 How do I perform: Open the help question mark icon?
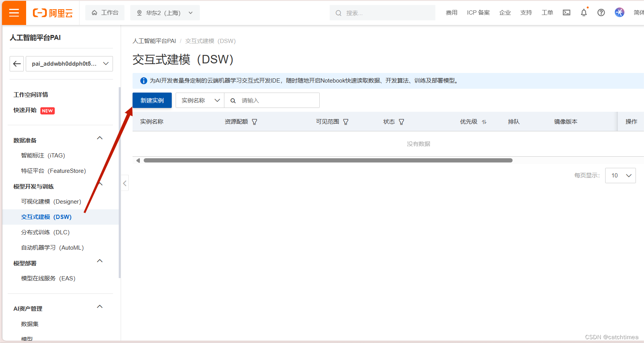click(601, 13)
